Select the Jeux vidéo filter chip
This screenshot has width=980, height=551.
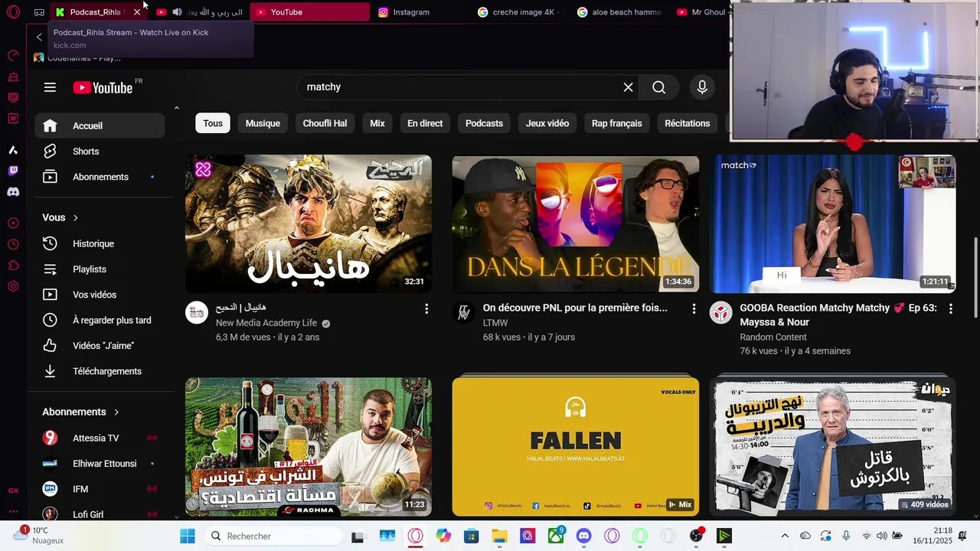click(x=547, y=123)
